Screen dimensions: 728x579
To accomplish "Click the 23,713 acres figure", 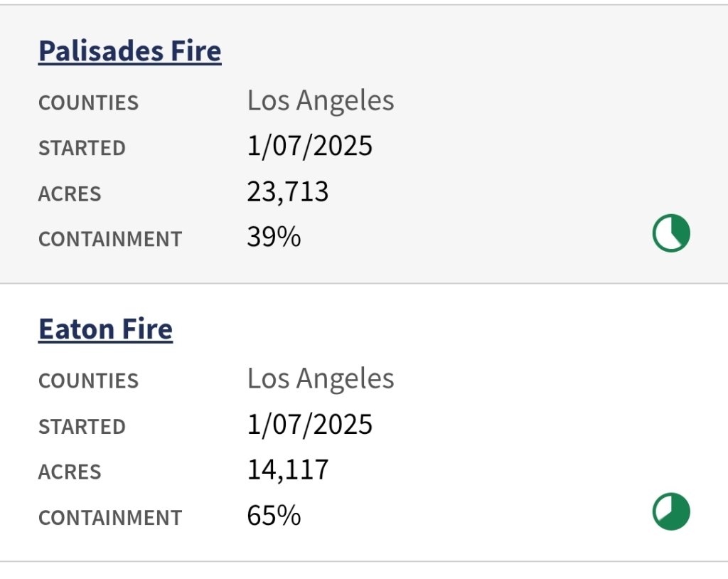I will click(x=288, y=192).
